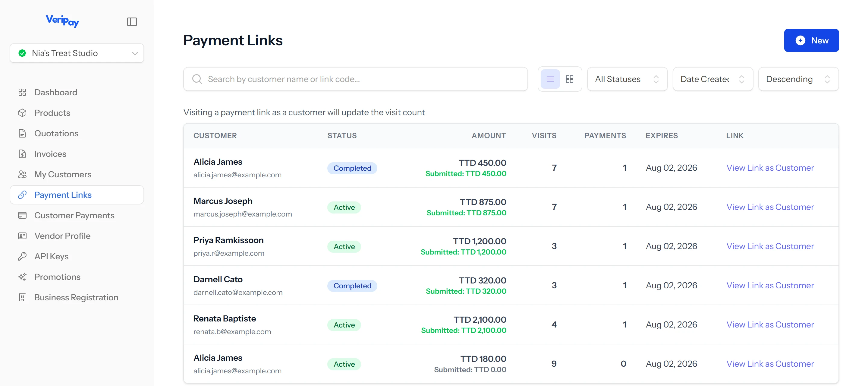Click the Payment Links page heading
Viewport: 868px width, 386px height.
(x=233, y=40)
